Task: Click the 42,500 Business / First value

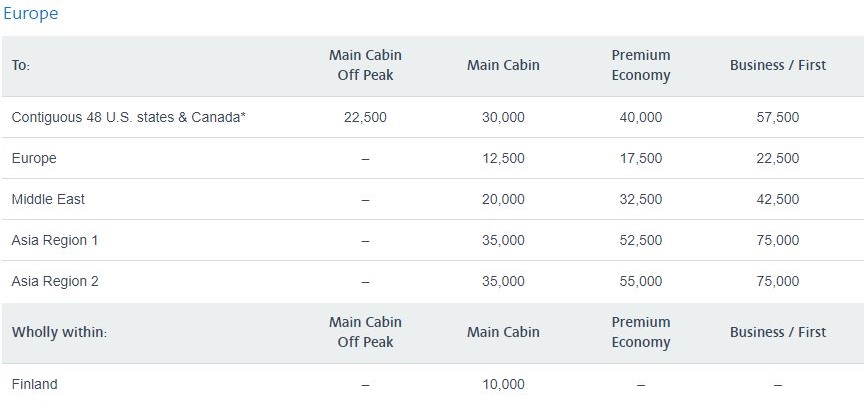Action: tap(778, 199)
